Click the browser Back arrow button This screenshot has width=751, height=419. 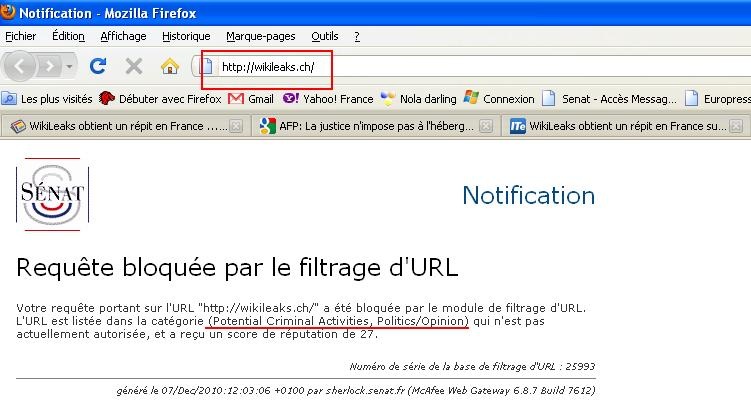pyautogui.click(x=20, y=66)
